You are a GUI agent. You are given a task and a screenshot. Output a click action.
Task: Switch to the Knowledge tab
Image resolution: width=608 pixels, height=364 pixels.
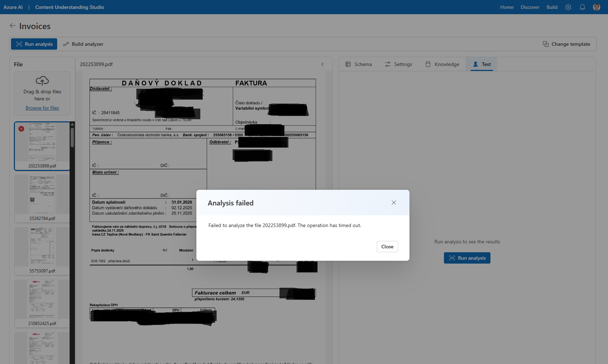click(443, 64)
